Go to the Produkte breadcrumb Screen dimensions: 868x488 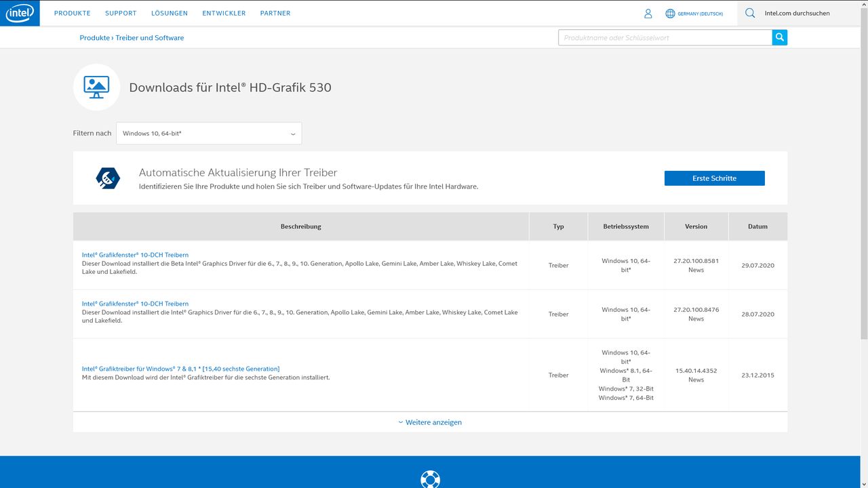pos(94,38)
